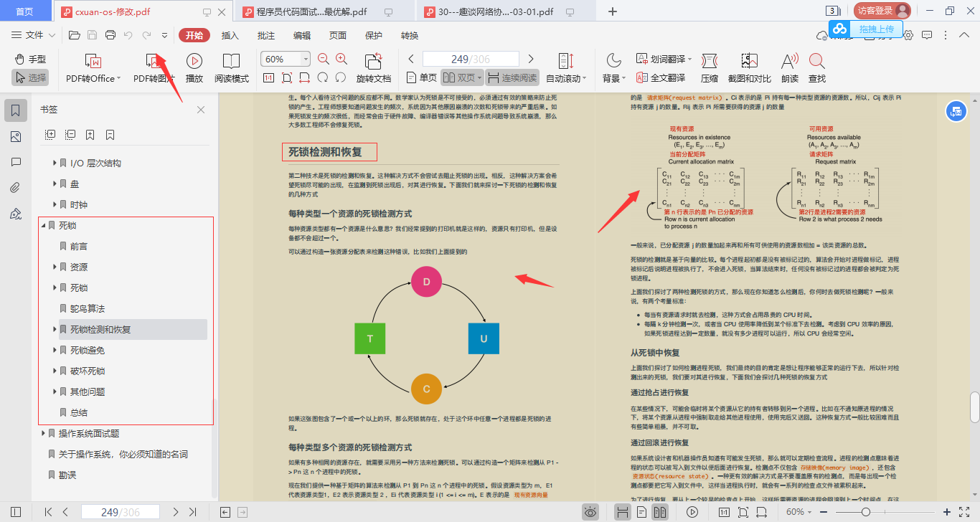Image resolution: width=980 pixels, height=522 pixels.
Task: Open the 背景 background dropdown
Action: (x=614, y=69)
